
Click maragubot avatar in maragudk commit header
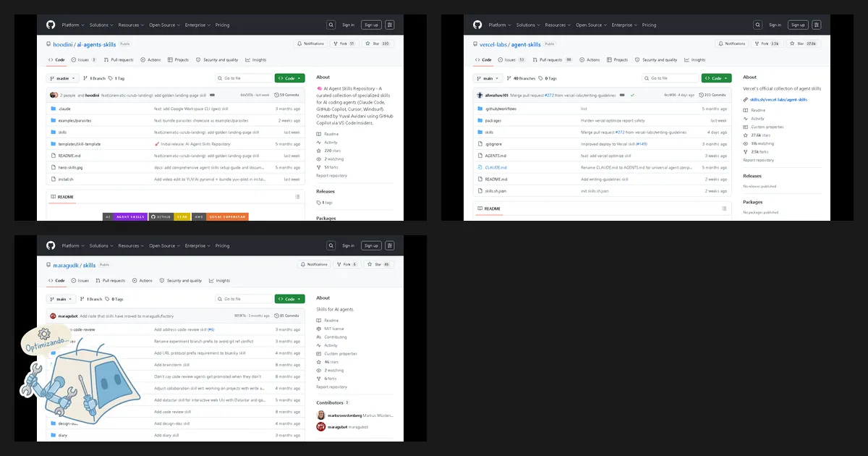pos(53,316)
